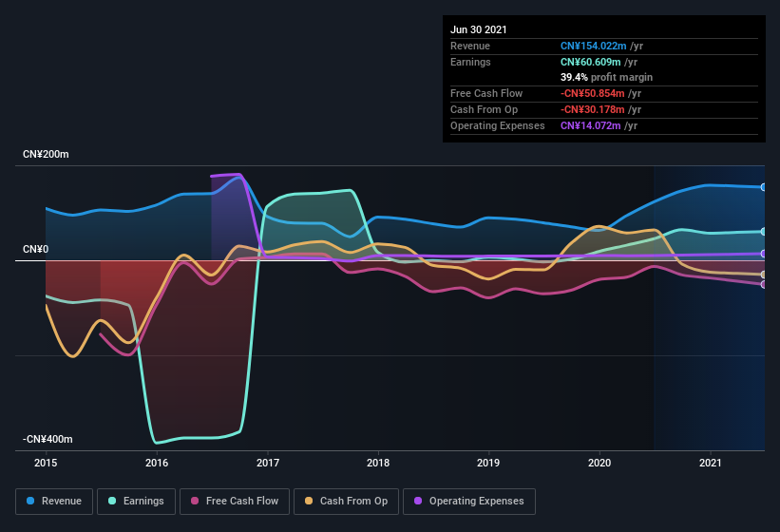This screenshot has width=780, height=532.
Task: Click the 2018 x-axis label
Action: pyautogui.click(x=378, y=463)
